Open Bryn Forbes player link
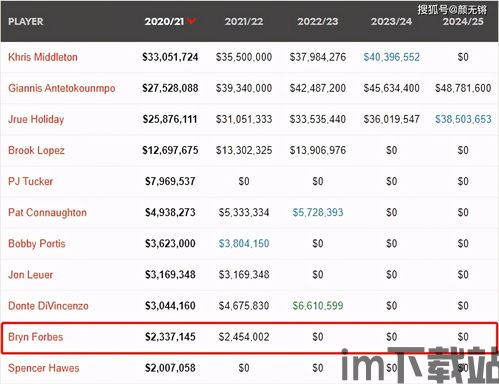499x384 pixels. point(36,337)
